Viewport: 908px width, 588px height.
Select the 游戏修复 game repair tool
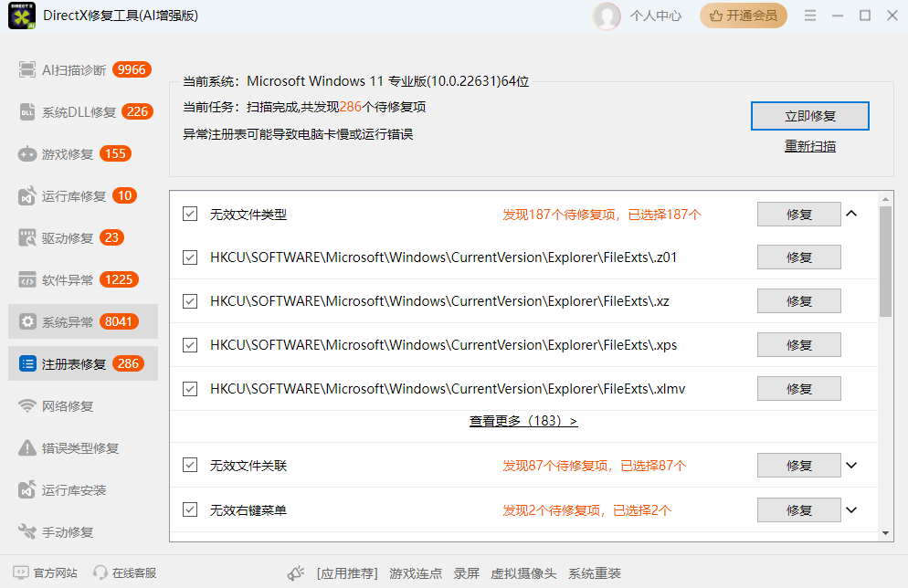click(x=64, y=153)
